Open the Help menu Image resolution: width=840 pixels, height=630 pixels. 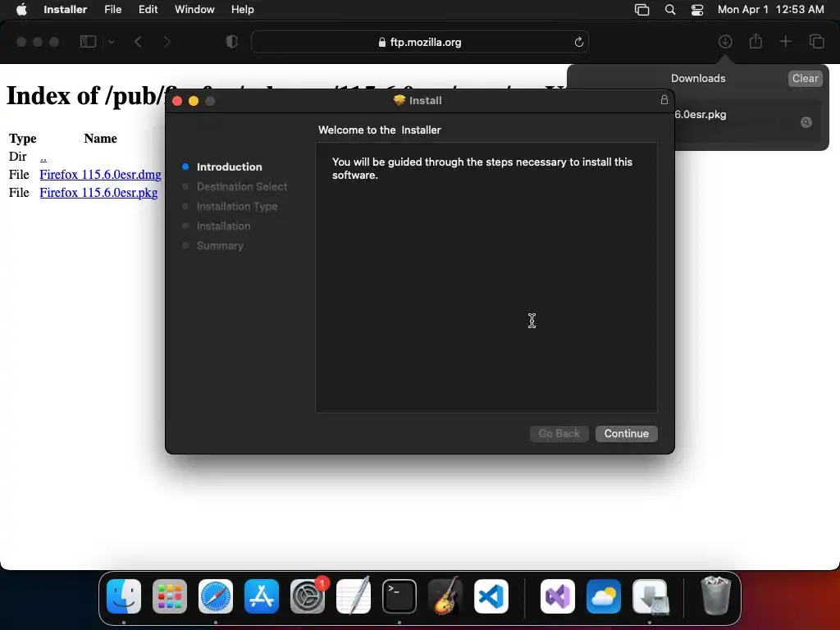click(242, 10)
